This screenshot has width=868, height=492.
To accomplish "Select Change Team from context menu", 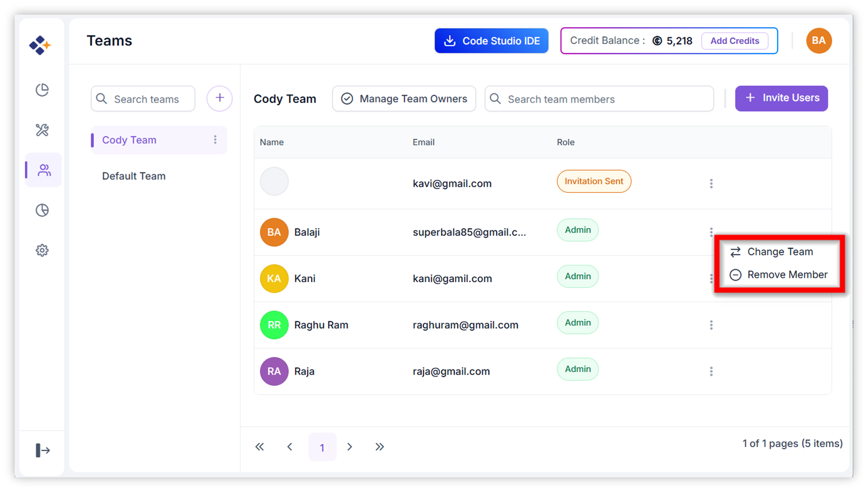I will point(780,252).
